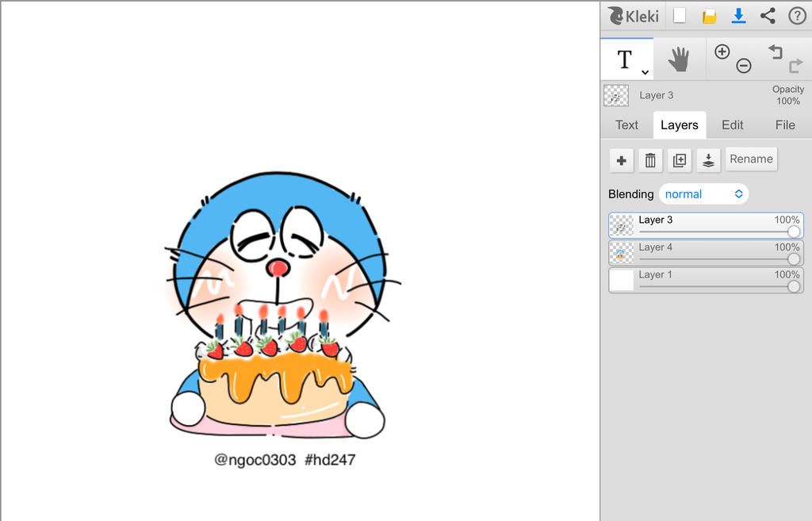Switch to the Text tab
The image size is (812, 521).
point(626,125)
